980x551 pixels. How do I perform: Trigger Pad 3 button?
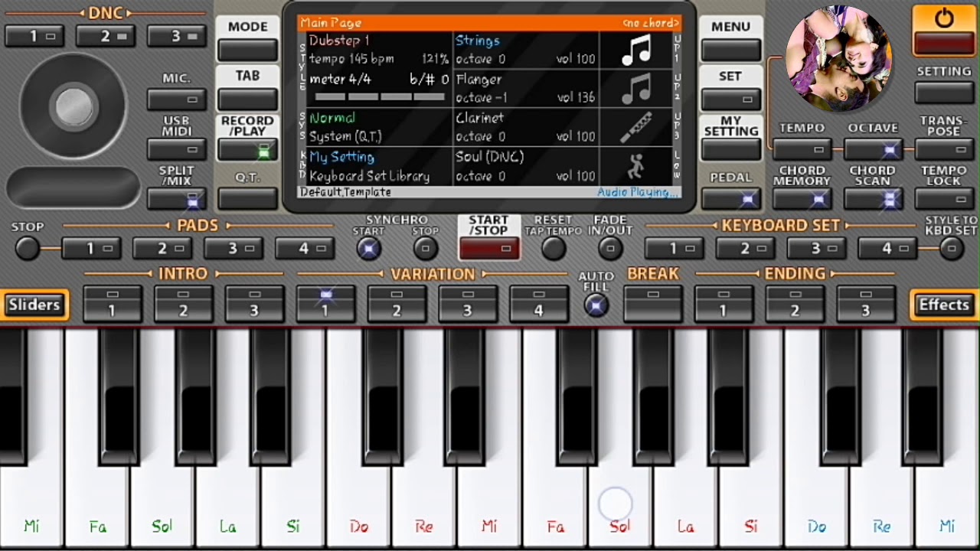234,249
